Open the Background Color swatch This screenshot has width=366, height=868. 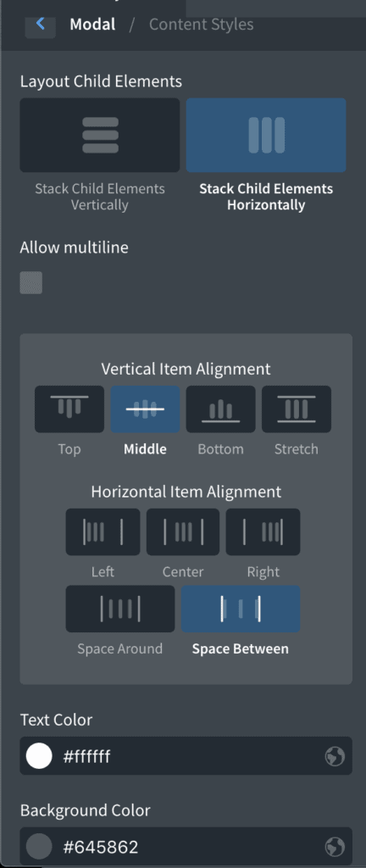click(39, 847)
